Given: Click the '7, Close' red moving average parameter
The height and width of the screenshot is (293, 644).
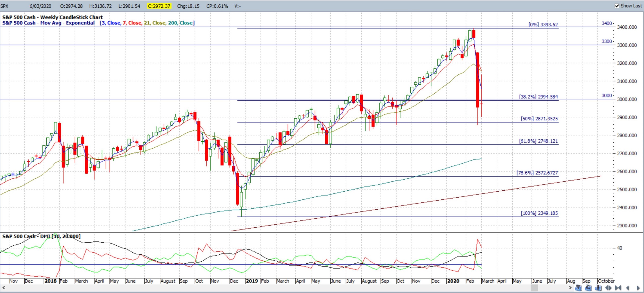Looking at the screenshot, I should click(132, 23).
